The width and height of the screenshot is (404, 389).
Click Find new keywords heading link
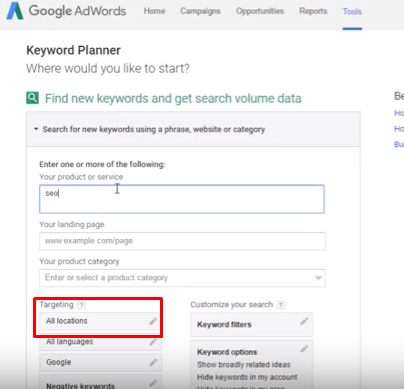(173, 98)
